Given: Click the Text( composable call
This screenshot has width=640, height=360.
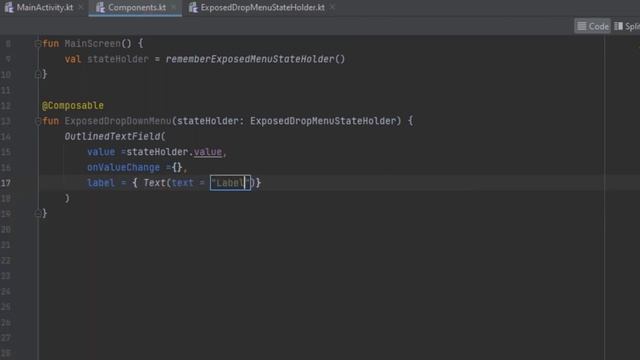Looking at the screenshot, I should pos(157,183).
